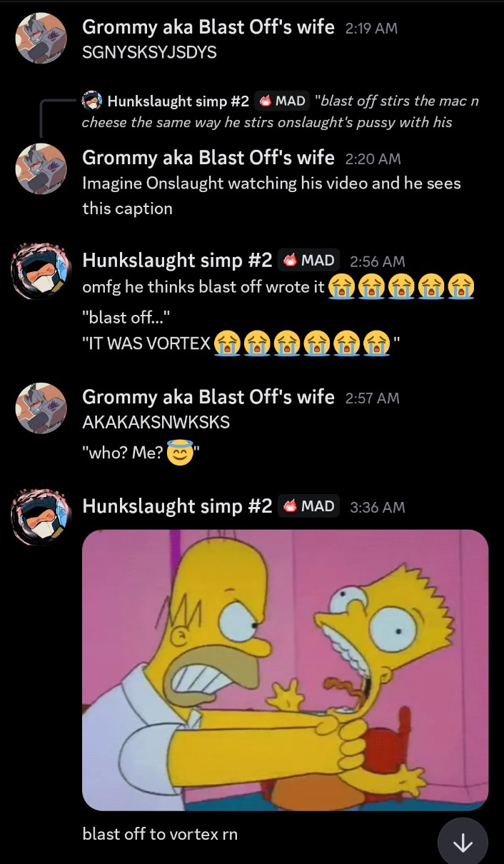Jump to the quoted 'blast off stirs' message
Image resolution: width=504 pixels, height=864 pixels.
click(280, 111)
